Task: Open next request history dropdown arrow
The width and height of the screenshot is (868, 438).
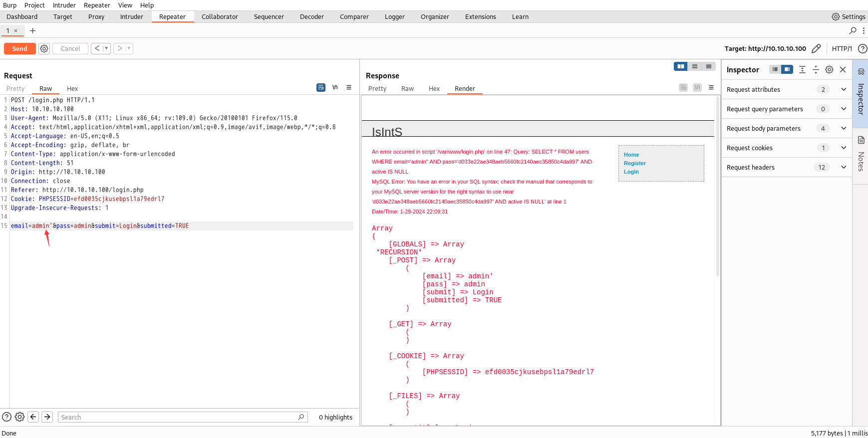Action: click(129, 48)
